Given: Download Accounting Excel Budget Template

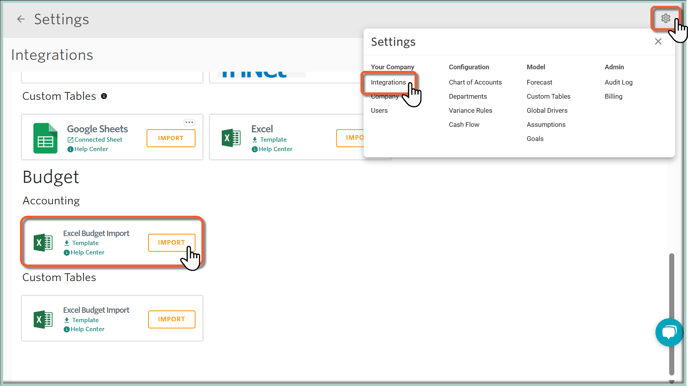Looking at the screenshot, I should 81,243.
